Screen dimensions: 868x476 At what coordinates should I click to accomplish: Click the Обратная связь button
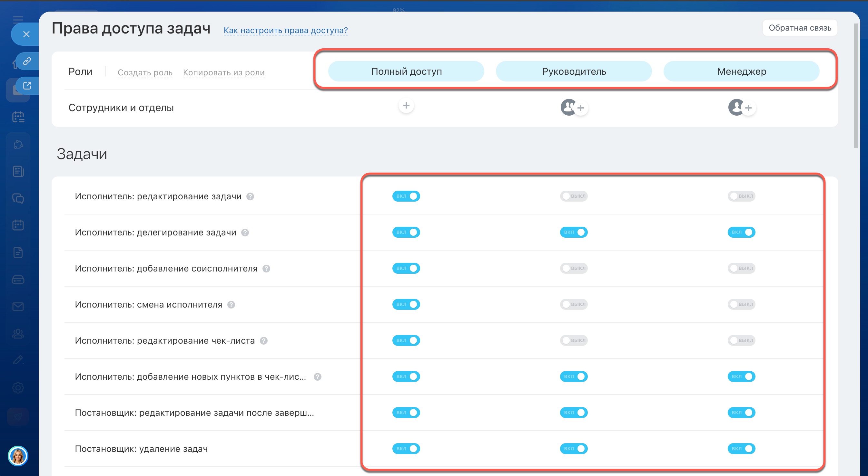800,28
